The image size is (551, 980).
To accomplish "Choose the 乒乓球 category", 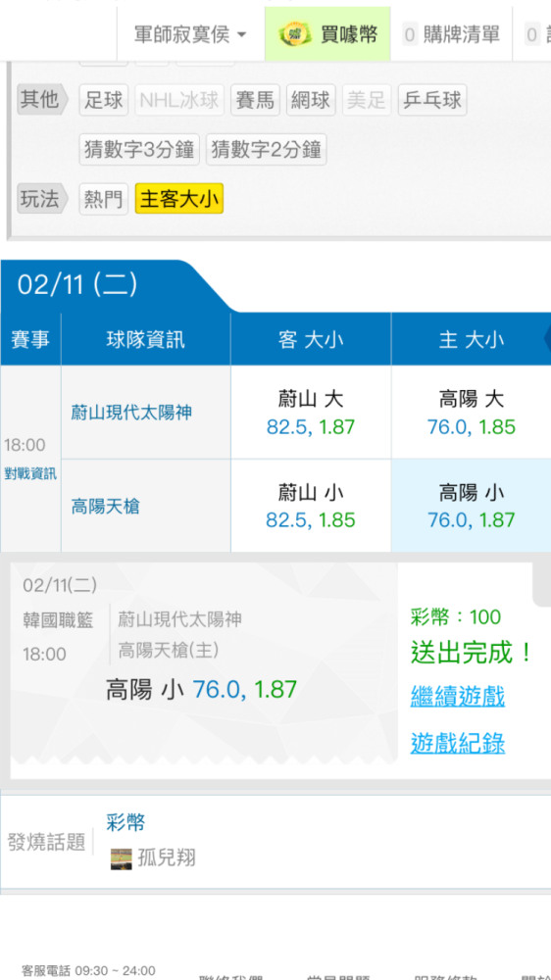I will pyautogui.click(x=432, y=100).
